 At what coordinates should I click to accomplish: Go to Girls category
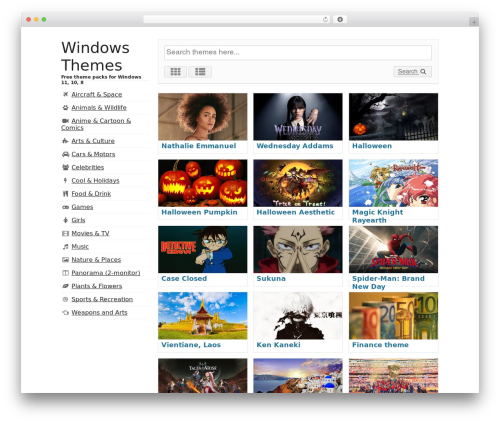(78, 220)
